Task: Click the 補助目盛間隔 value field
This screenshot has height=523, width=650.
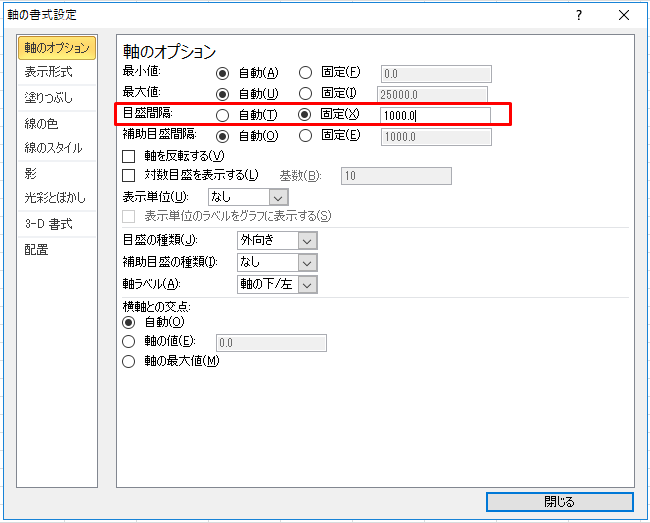Action: [x=436, y=137]
